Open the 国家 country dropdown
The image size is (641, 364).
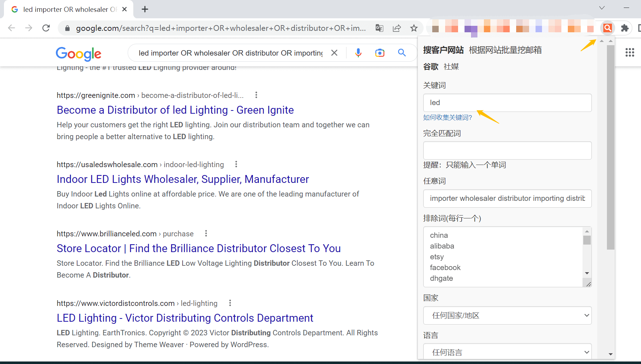(x=507, y=316)
